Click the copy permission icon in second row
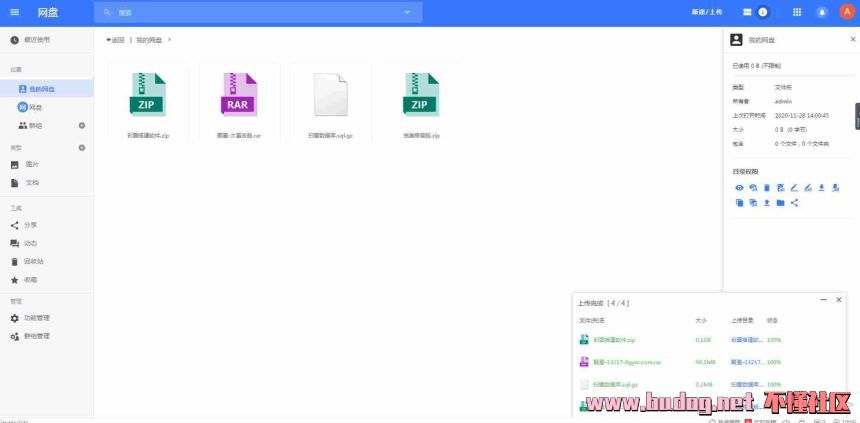 pos(739,203)
